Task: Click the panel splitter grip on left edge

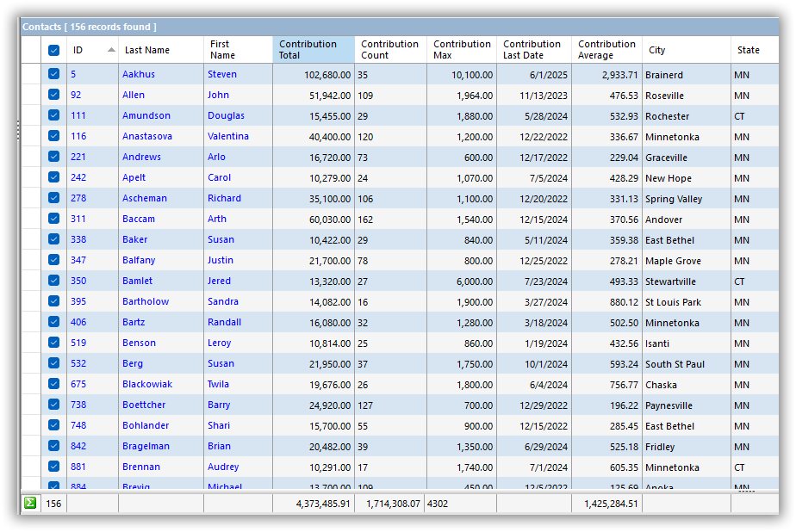Action: coord(17,129)
